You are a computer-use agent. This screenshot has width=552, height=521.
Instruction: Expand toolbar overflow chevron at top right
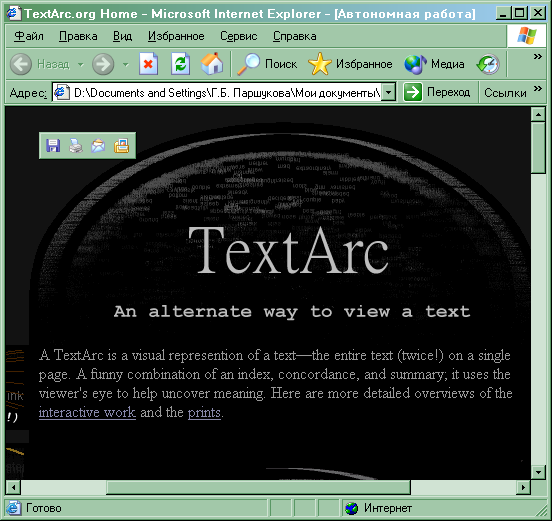538,56
